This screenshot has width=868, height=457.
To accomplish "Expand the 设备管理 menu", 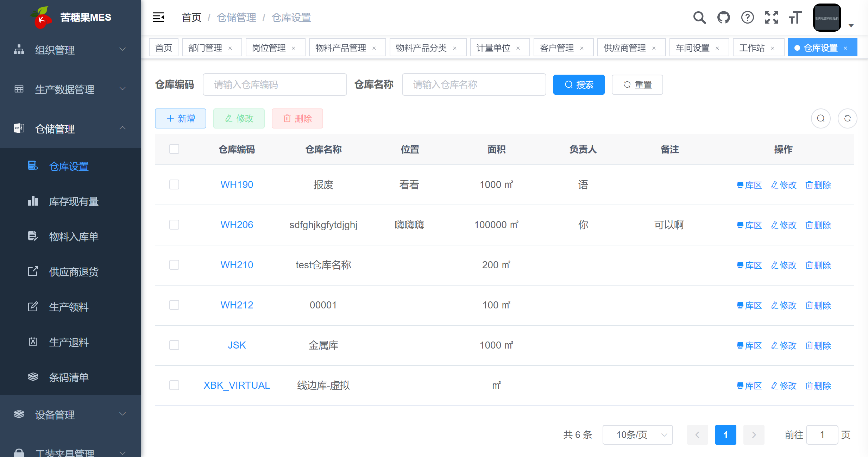I will (70, 414).
